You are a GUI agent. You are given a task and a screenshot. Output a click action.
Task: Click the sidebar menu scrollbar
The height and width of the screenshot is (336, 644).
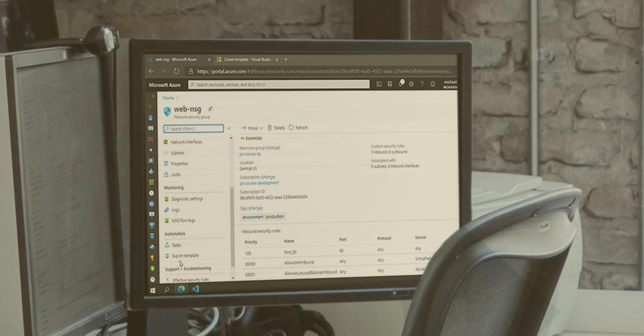232,206
